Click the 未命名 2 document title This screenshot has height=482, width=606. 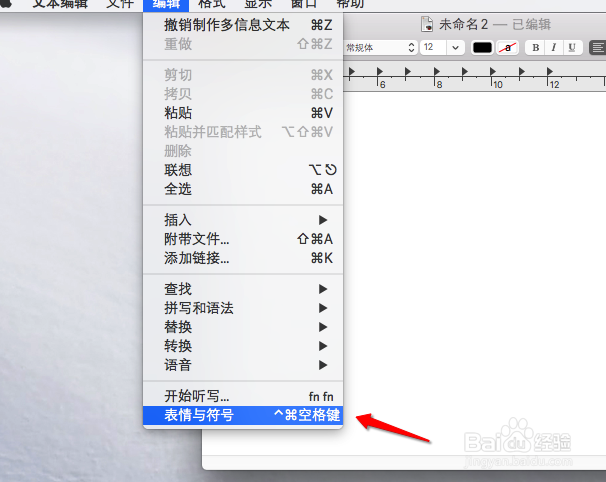[463, 24]
